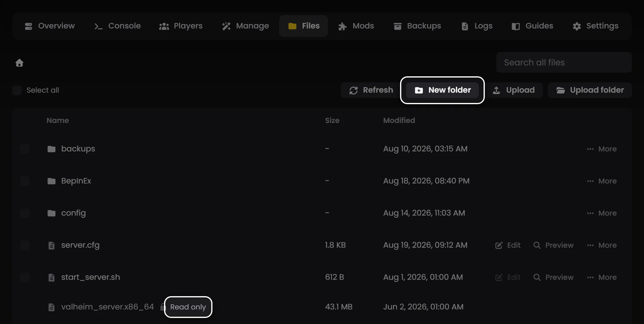Go to the Settings tab
The width and height of the screenshot is (644, 324).
tap(595, 26)
